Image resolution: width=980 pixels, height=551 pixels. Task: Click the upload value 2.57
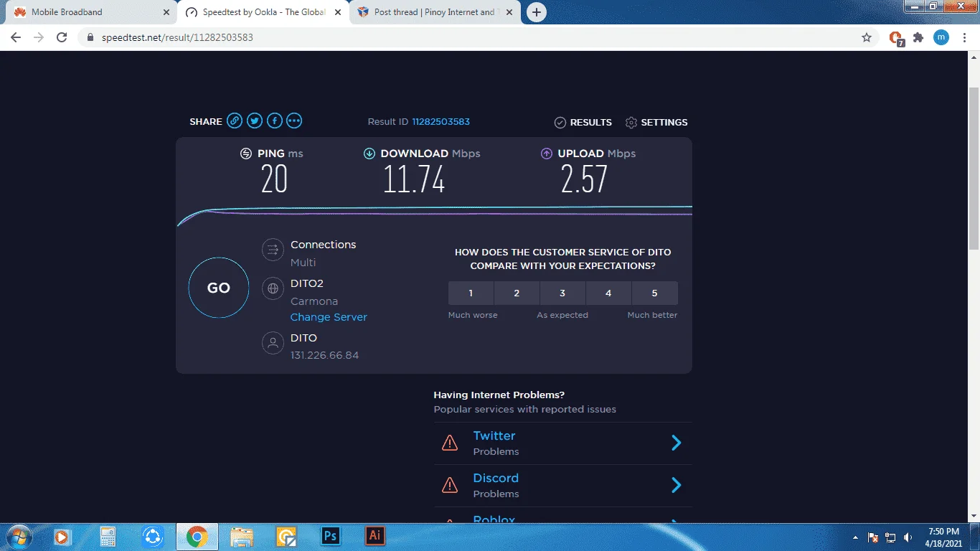(584, 179)
